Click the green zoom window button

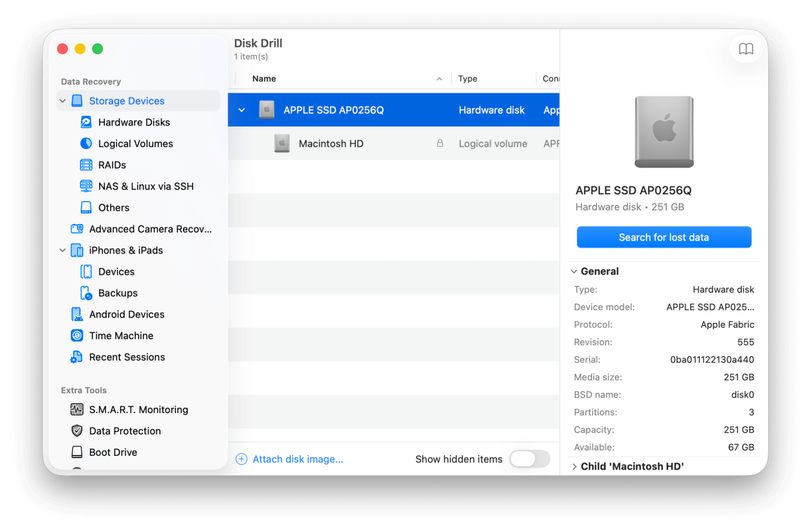coord(98,49)
